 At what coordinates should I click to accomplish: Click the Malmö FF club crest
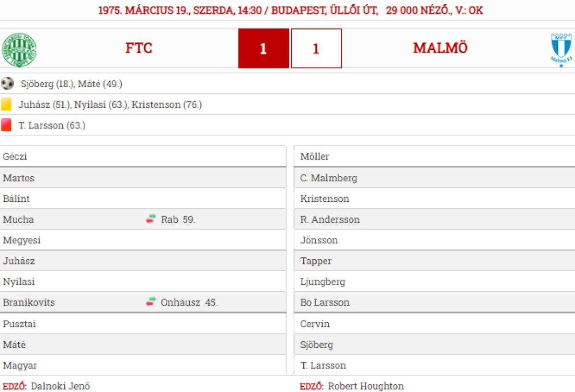tap(561, 49)
